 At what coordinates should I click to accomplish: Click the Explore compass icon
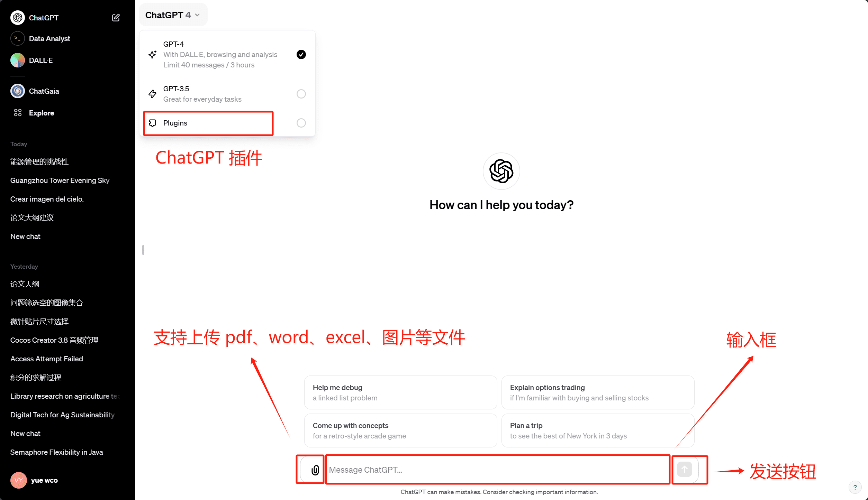[17, 113]
